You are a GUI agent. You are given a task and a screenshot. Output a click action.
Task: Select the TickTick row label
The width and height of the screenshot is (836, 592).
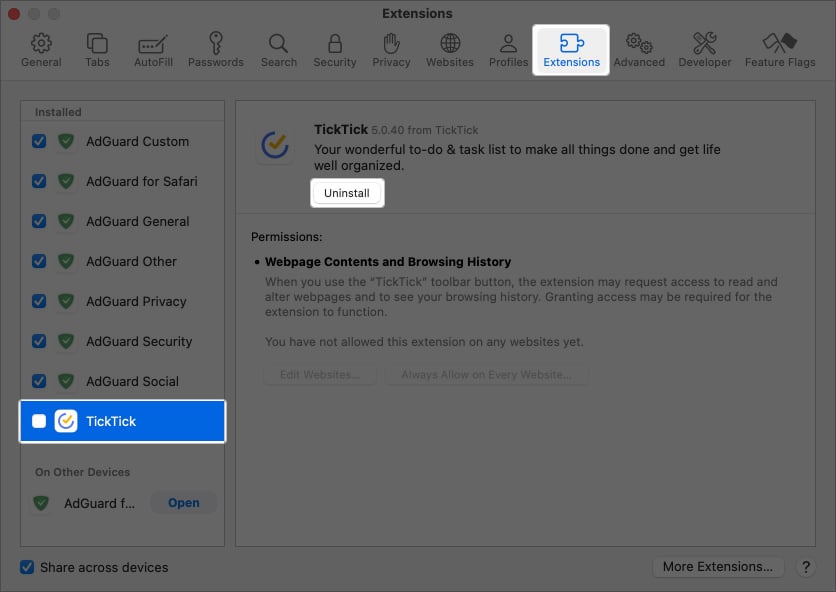pyautogui.click(x=111, y=421)
